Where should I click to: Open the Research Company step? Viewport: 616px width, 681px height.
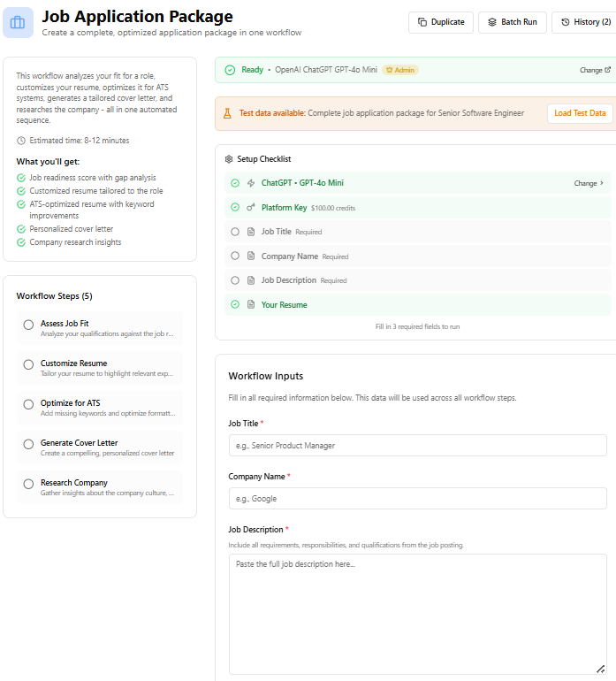click(x=99, y=487)
